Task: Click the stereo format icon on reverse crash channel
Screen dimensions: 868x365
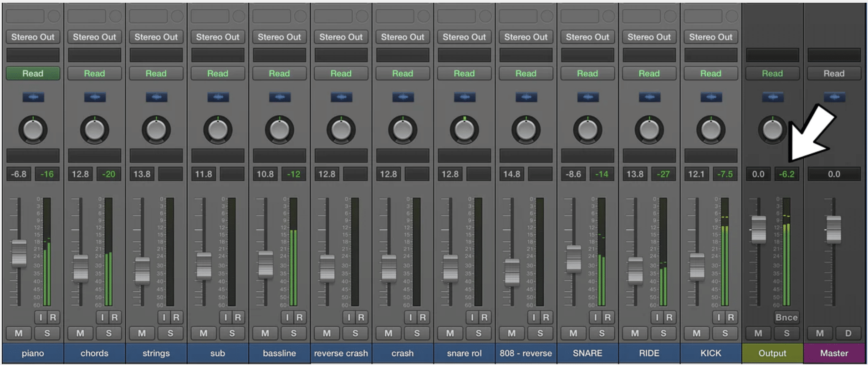Action: point(341,97)
